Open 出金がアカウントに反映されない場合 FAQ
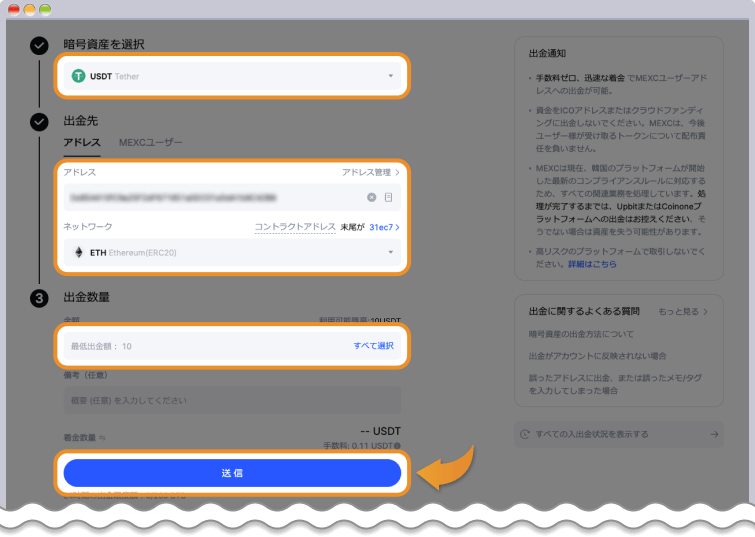The width and height of the screenshot is (755, 537). [x=598, y=356]
